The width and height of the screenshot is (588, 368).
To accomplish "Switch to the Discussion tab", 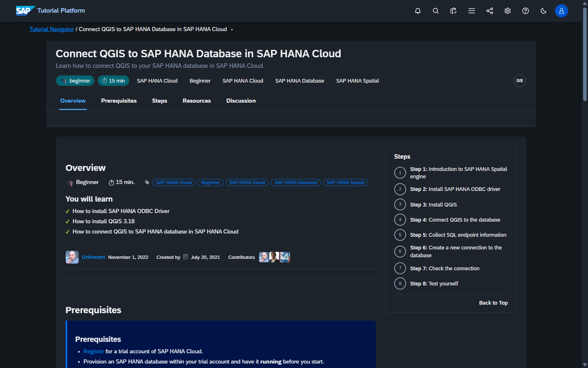I will 241,101.
